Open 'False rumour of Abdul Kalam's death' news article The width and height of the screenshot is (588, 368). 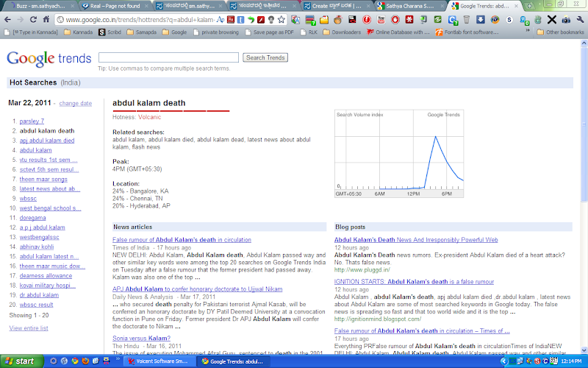[x=182, y=240]
